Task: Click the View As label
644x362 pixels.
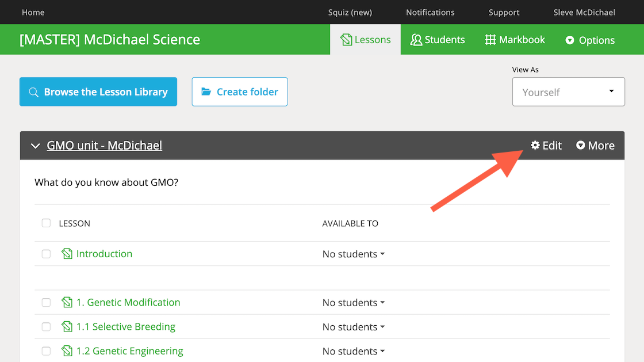Action: coord(526,70)
